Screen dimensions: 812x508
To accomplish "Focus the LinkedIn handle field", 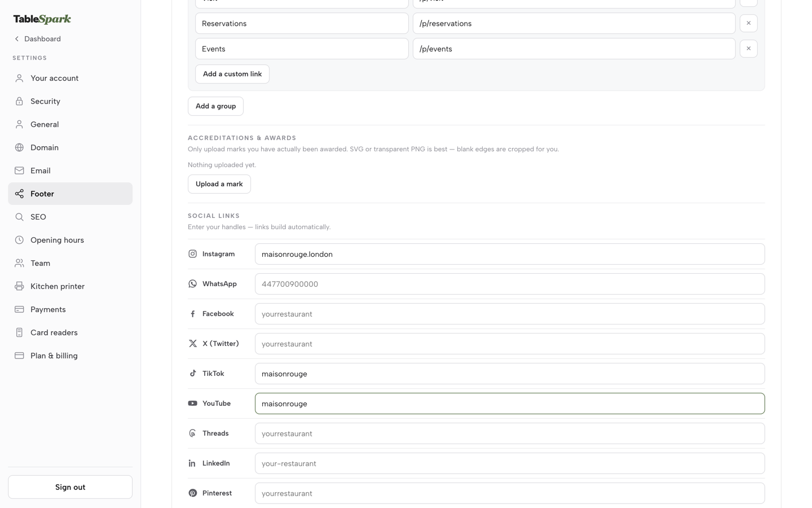I will click(x=510, y=463).
